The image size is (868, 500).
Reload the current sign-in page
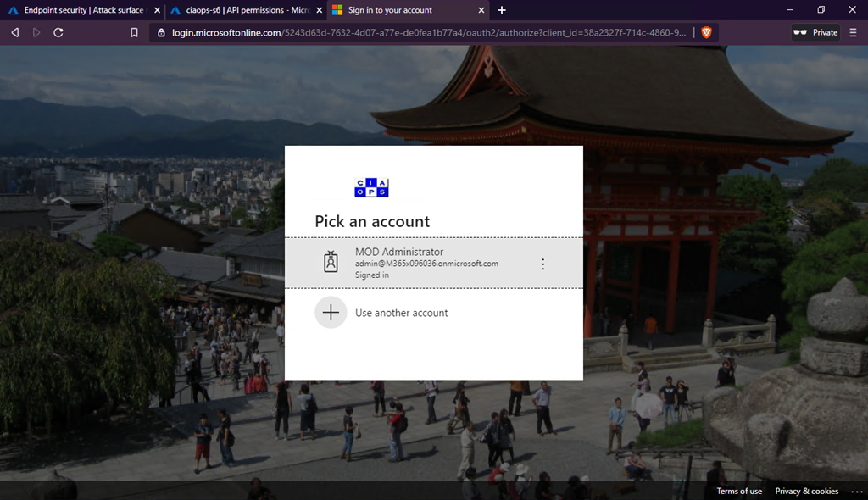click(58, 32)
